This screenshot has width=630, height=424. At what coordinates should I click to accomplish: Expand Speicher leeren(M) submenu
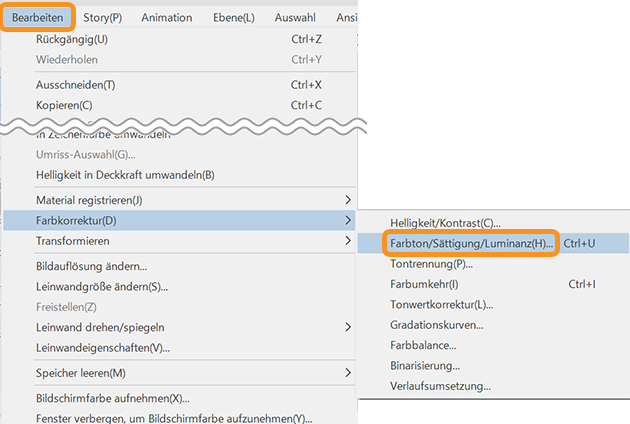[80, 373]
